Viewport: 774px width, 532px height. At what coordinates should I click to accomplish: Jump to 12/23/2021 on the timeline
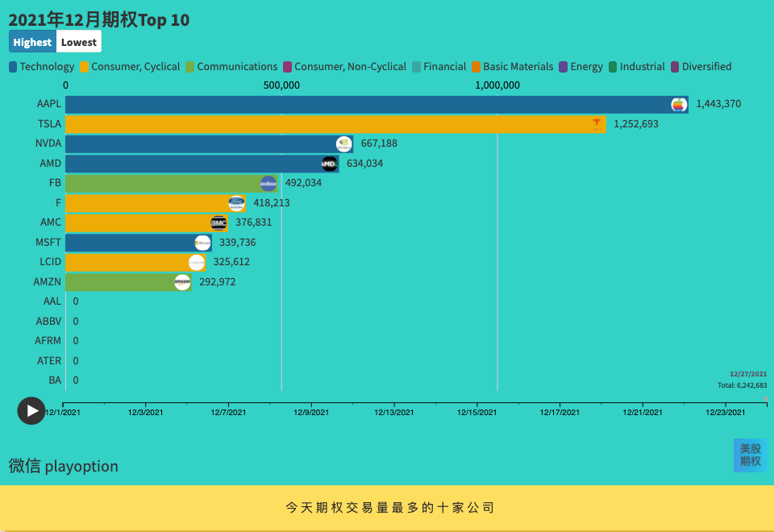[725, 412]
